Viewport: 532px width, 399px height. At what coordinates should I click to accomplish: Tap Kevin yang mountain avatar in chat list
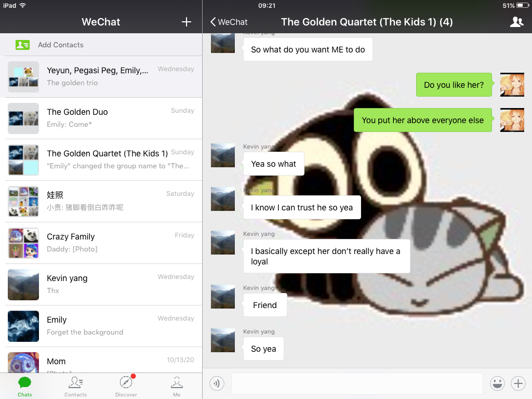23,285
